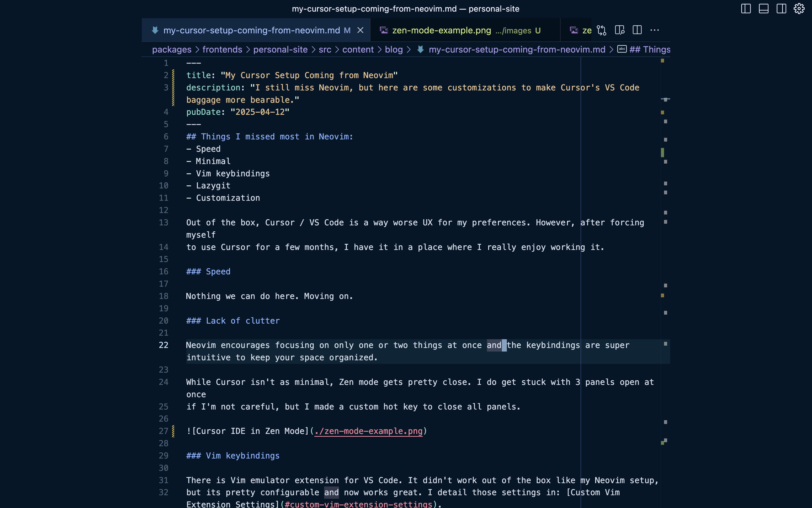Toggle the primary side bar layout icon
Viewport: 812px width, 508px height.
[746, 9]
